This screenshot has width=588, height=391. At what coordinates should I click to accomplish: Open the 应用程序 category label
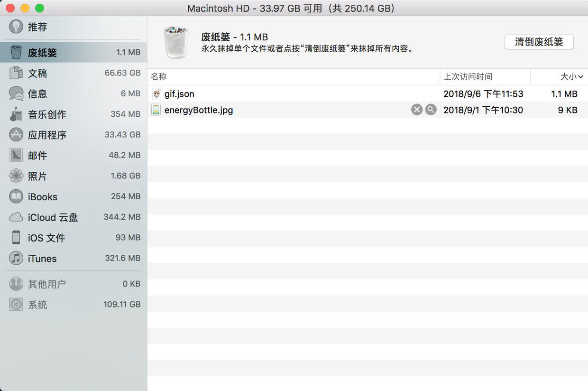[47, 135]
